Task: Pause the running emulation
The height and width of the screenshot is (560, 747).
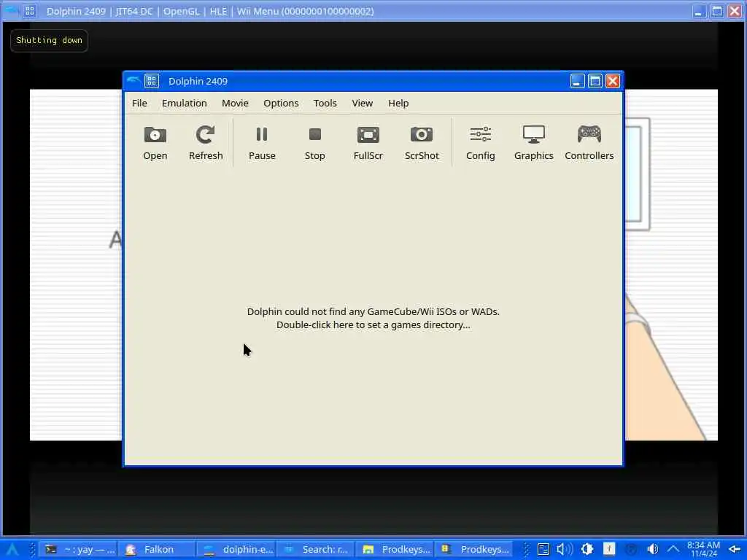Action: tap(262, 143)
